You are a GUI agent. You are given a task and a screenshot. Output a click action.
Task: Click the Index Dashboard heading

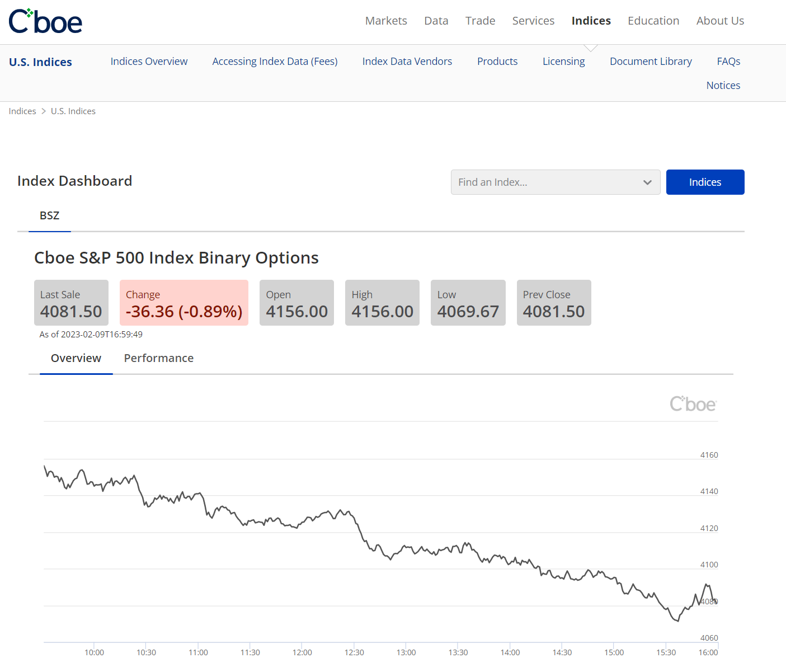tap(75, 181)
